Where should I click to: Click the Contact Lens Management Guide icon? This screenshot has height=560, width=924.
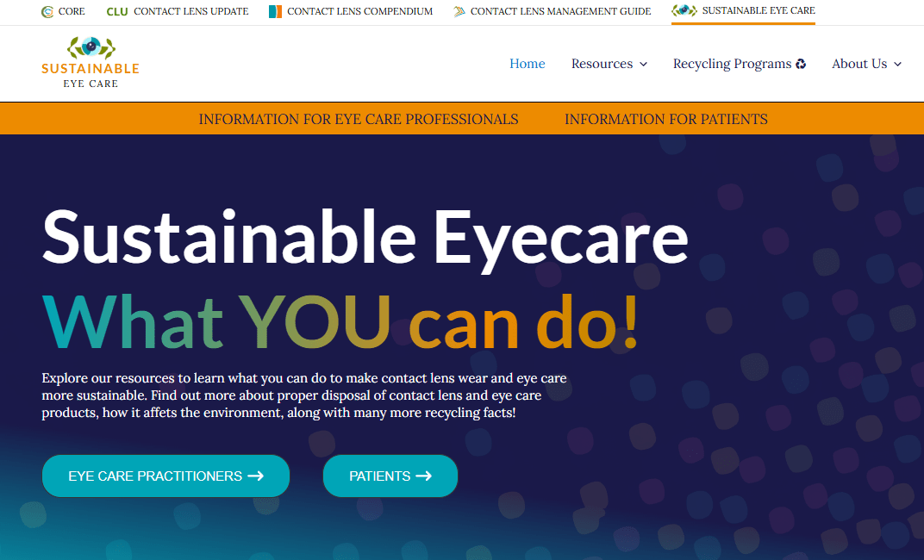[459, 12]
